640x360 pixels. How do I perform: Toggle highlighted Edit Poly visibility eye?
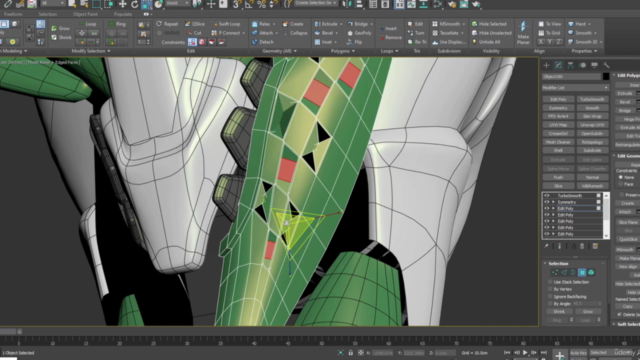click(x=547, y=209)
